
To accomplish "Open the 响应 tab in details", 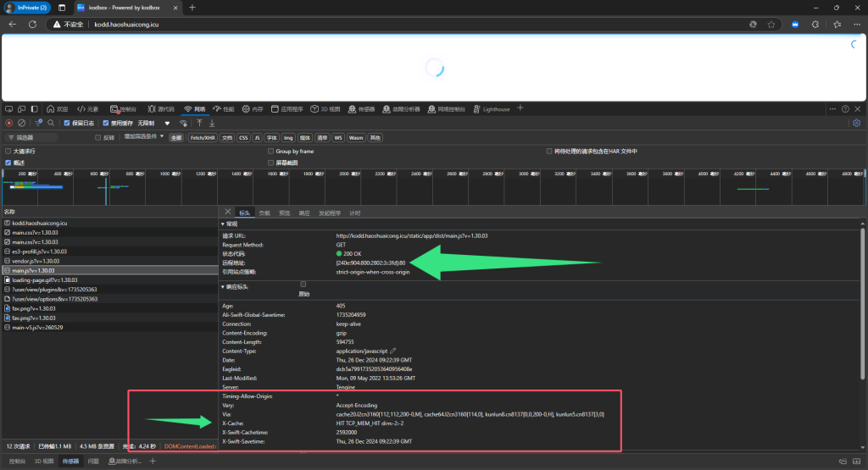I will pos(304,213).
